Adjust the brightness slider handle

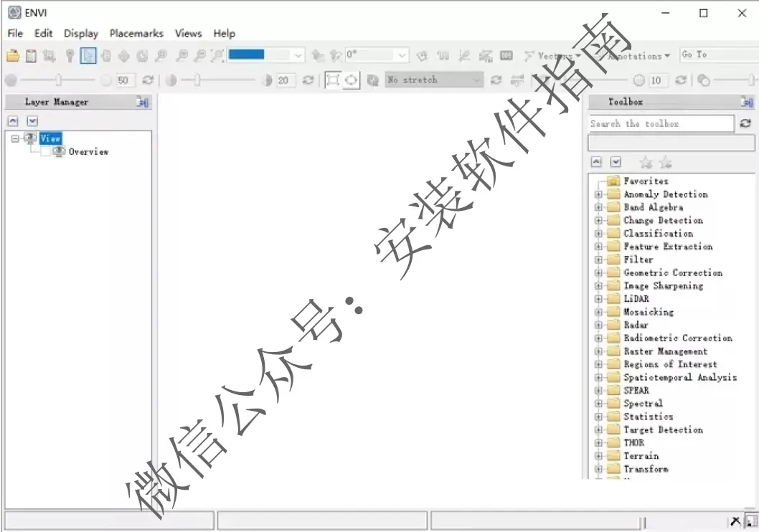[x=58, y=80]
